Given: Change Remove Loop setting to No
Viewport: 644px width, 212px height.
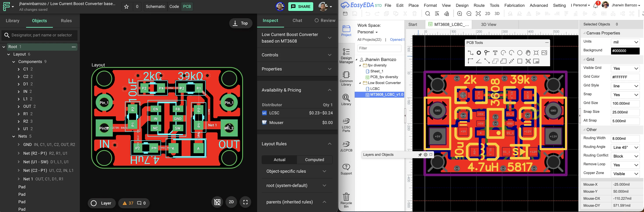Looking at the screenshot, I should (x=625, y=165).
